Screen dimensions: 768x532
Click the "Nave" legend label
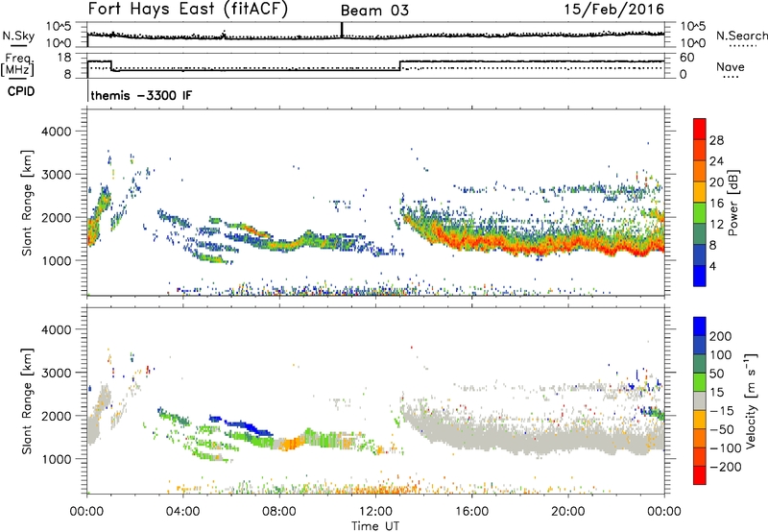click(730, 67)
